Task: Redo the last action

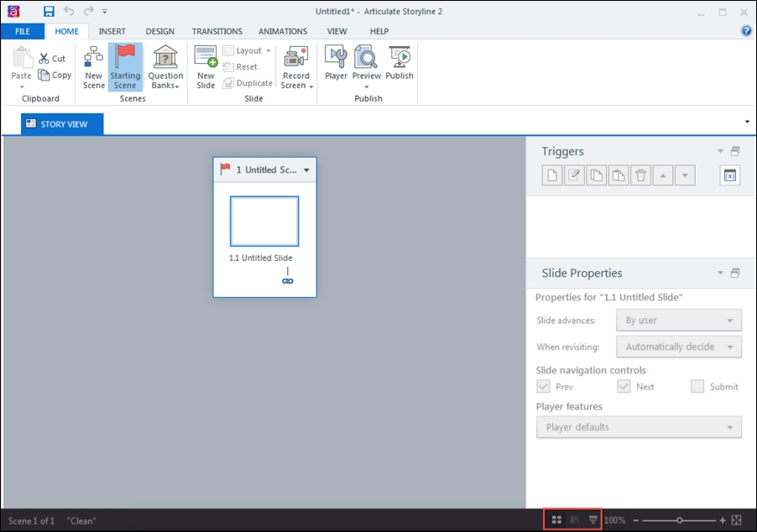Action: click(88, 11)
